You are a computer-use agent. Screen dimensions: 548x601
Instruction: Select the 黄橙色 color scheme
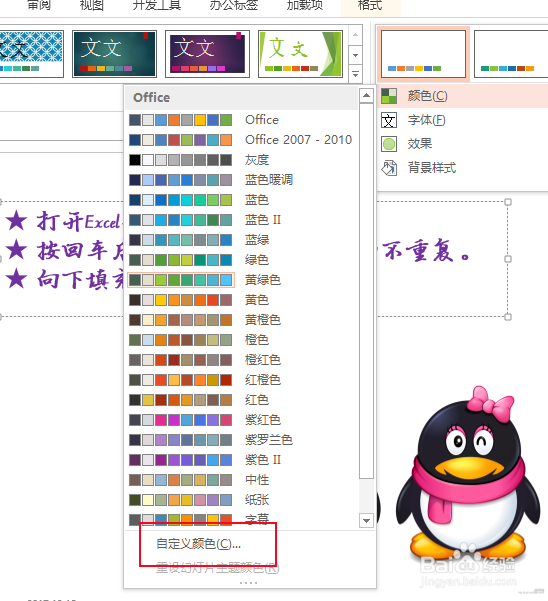241,320
